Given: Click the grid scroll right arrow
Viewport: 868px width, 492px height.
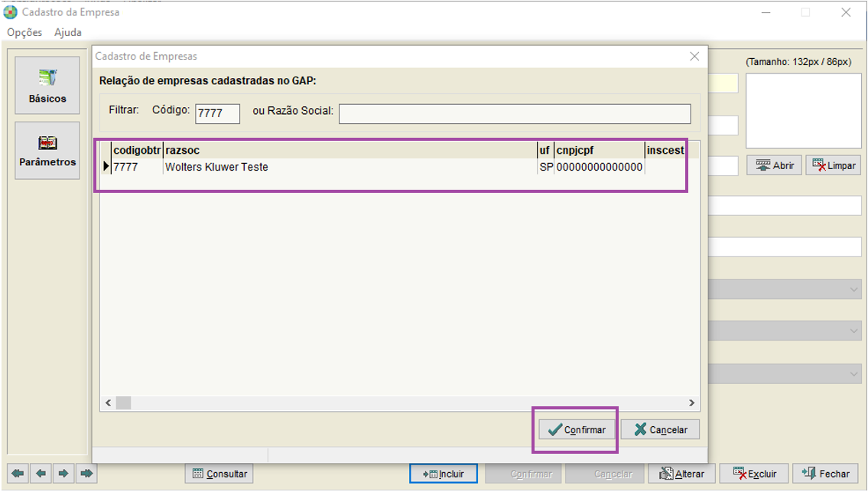Looking at the screenshot, I should [x=691, y=402].
